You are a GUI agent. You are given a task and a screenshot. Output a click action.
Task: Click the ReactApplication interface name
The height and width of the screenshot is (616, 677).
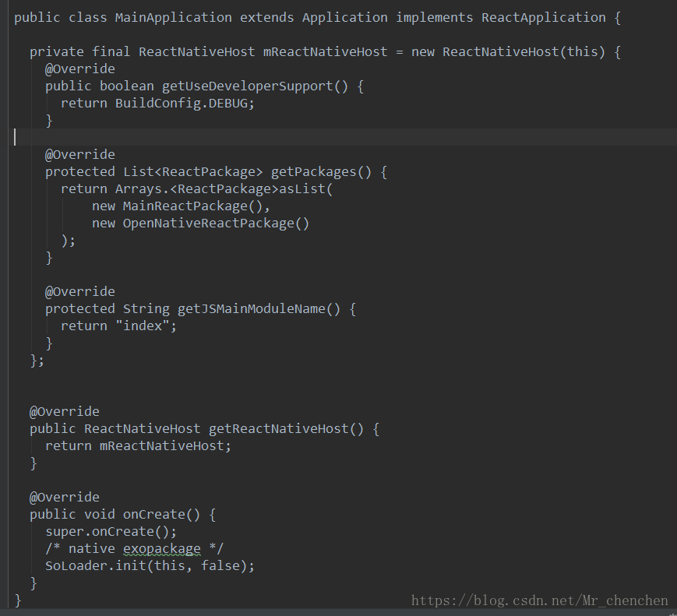pos(544,18)
